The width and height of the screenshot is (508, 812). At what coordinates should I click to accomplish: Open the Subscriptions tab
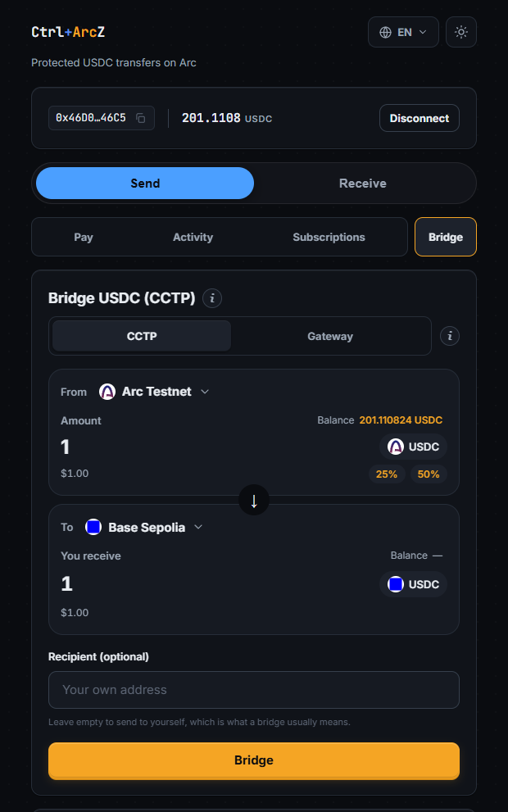click(x=329, y=237)
